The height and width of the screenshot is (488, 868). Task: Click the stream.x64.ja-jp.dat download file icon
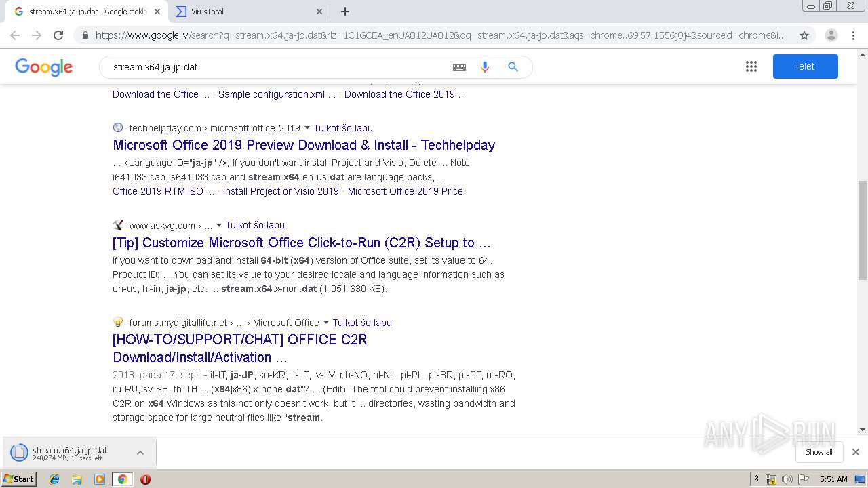19,452
